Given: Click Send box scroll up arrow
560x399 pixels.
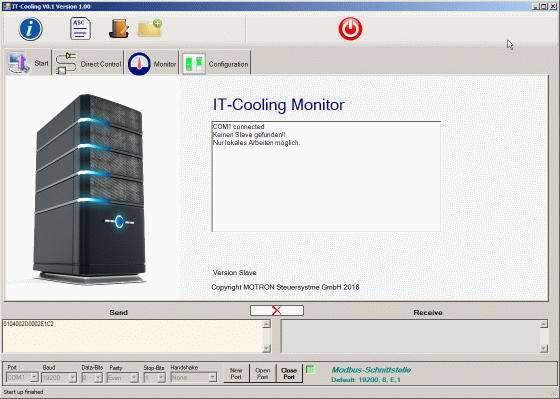Looking at the screenshot, I should (266, 324).
